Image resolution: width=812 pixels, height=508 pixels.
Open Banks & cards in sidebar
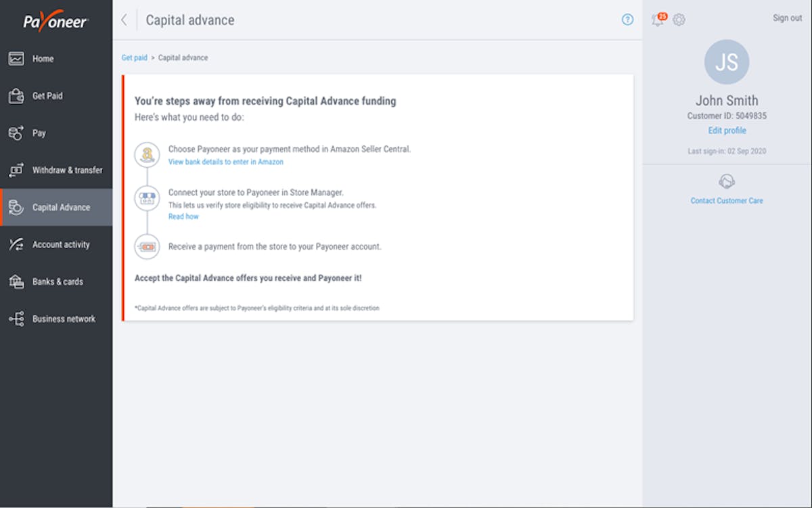(56, 282)
